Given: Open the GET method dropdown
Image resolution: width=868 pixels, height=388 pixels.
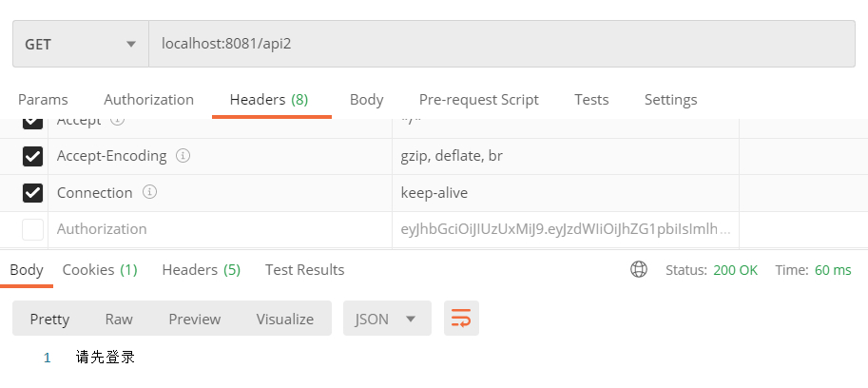Looking at the screenshot, I should tap(81, 44).
